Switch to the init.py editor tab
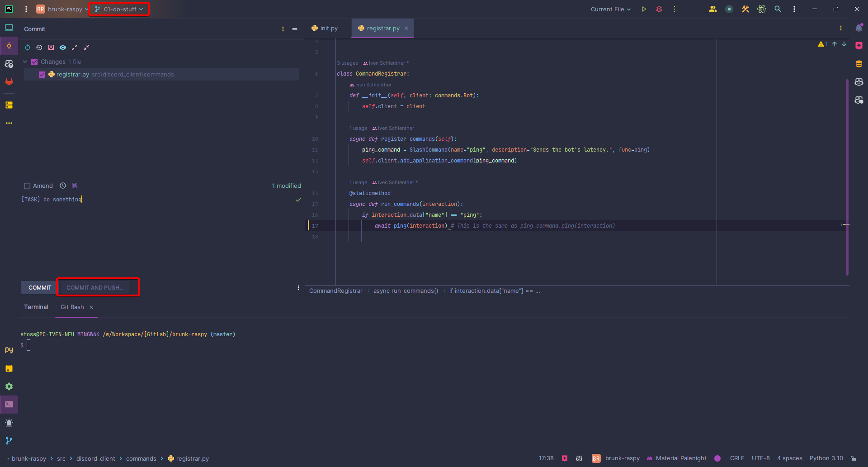The height and width of the screenshot is (467, 868). (325, 28)
